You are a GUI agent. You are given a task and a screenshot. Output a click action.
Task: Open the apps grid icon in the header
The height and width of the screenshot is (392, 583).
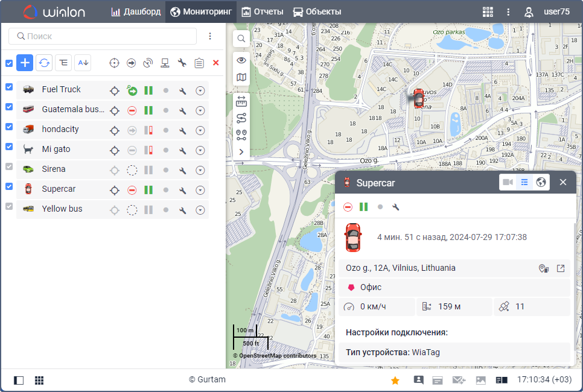tap(488, 11)
